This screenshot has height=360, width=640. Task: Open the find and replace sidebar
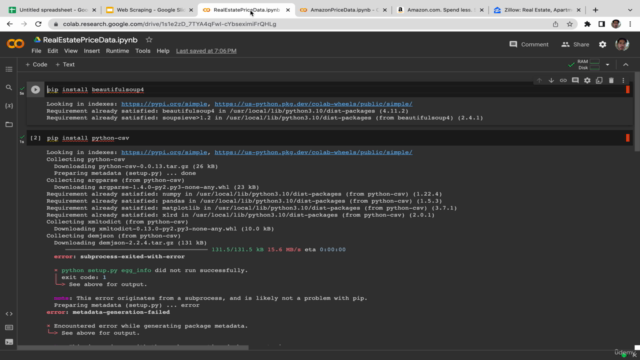[x=9, y=87]
